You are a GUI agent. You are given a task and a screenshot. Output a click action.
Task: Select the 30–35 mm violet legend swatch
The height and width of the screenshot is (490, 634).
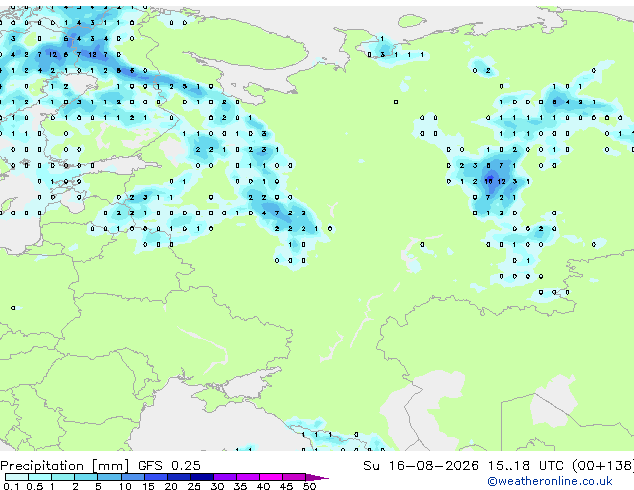pos(225,477)
